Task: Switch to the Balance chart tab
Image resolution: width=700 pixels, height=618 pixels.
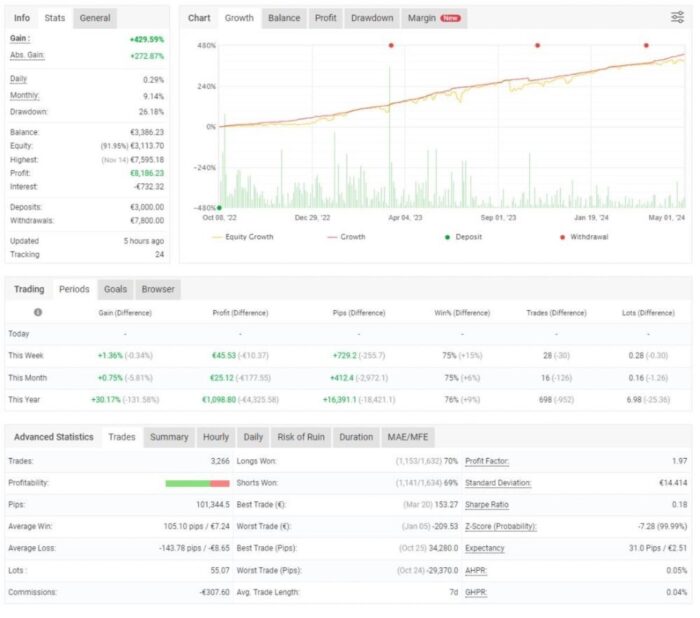Action: [x=284, y=18]
